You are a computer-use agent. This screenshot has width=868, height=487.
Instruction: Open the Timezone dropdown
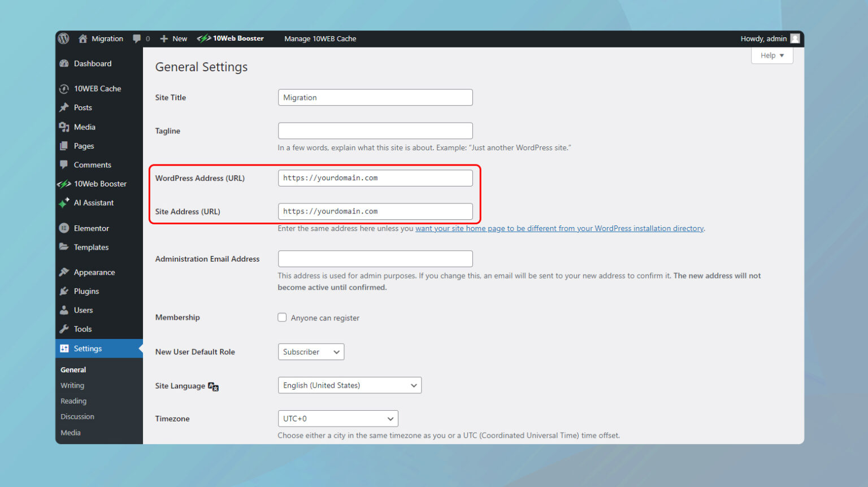coord(337,418)
